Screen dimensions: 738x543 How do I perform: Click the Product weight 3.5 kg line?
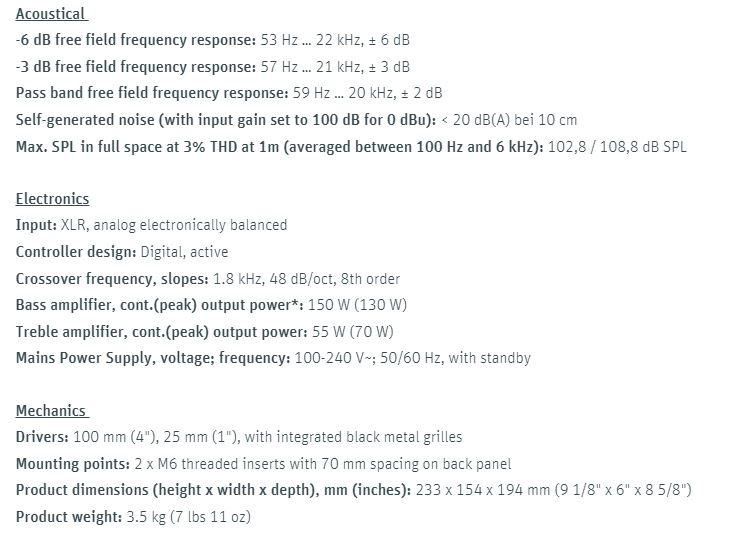pyautogui.click(x=133, y=517)
